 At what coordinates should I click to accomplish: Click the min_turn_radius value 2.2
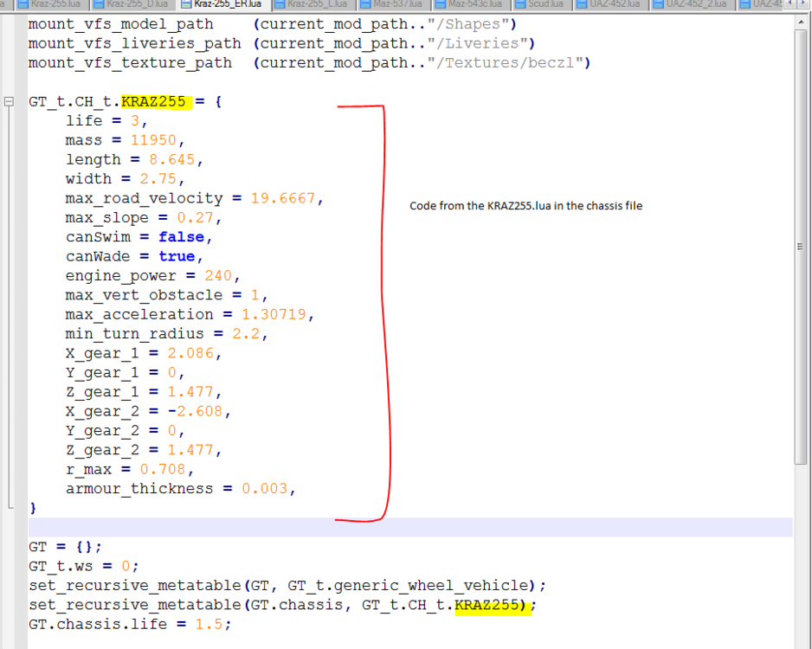tap(246, 333)
